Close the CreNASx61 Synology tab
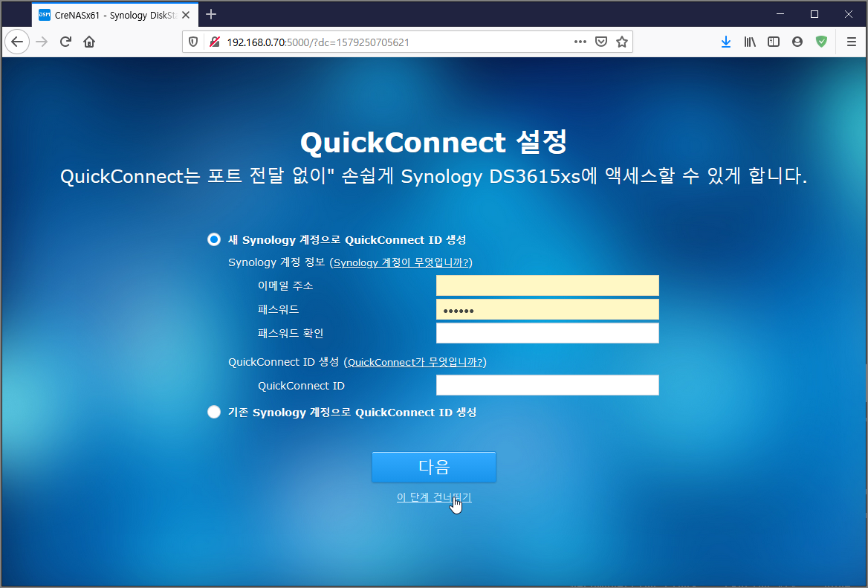868x588 pixels. pyautogui.click(x=186, y=15)
